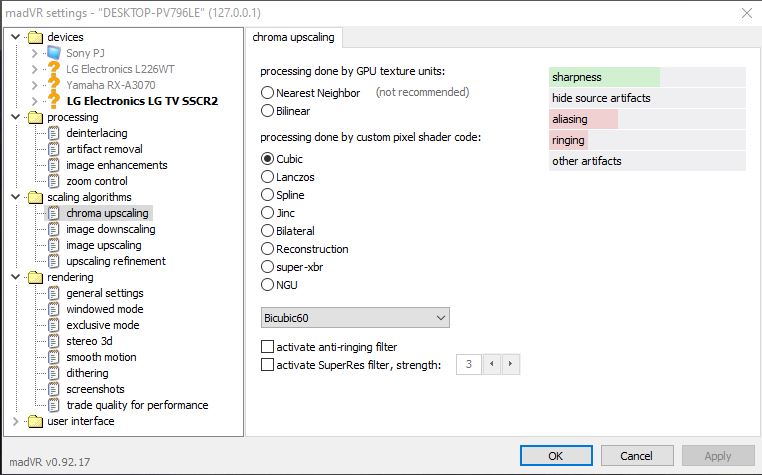Click the user interface folder icon
Screen dimensions: 762x475
point(36,421)
